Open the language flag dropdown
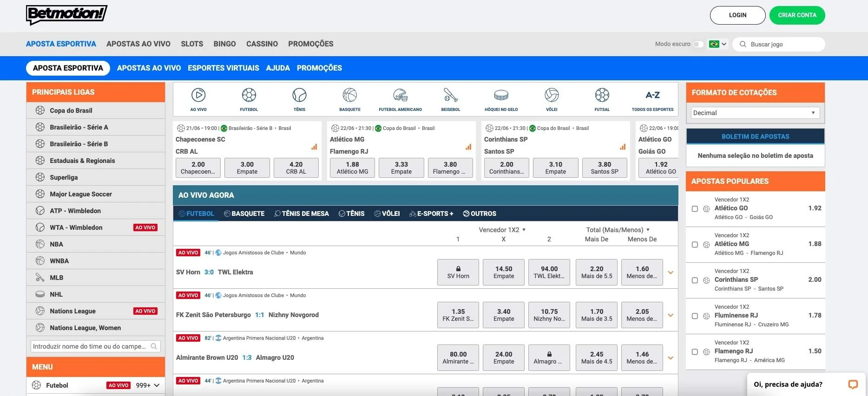 coord(717,44)
